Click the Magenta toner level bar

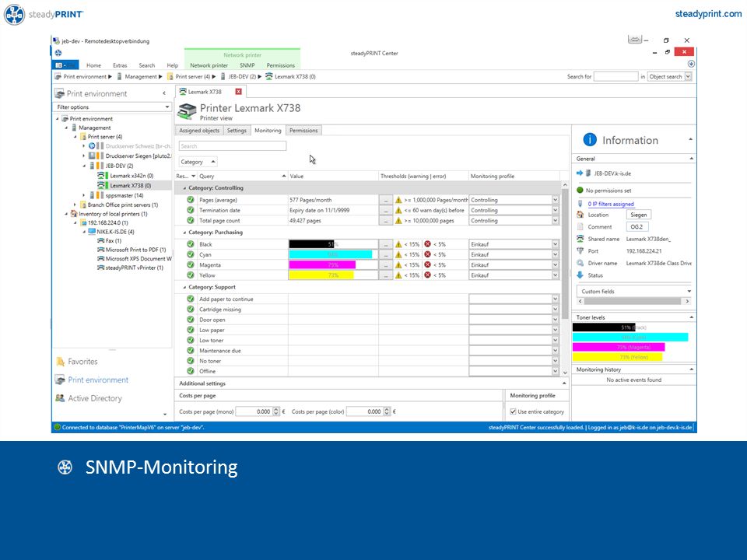pos(322,265)
